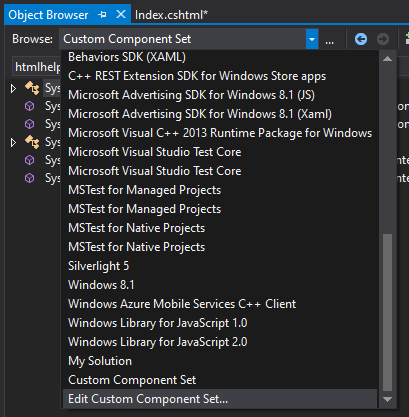Click the second row assembly cube icon
The height and width of the screenshot is (417, 409).
click(x=30, y=106)
